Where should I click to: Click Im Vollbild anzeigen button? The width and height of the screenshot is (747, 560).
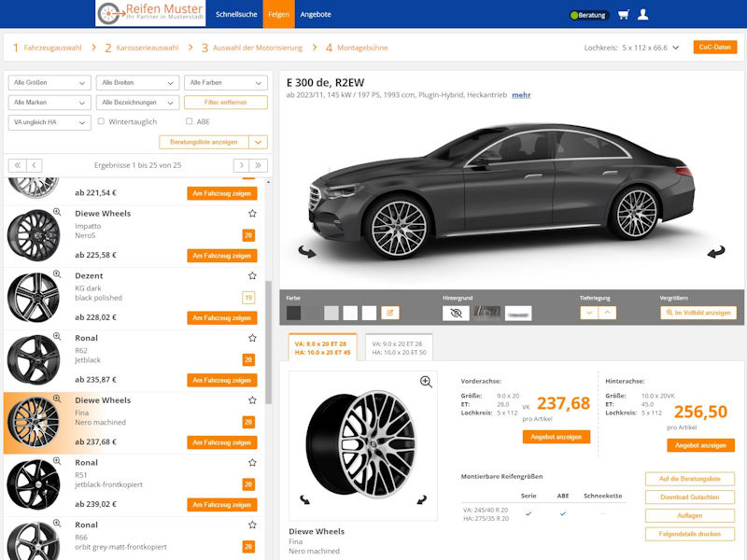coord(698,313)
